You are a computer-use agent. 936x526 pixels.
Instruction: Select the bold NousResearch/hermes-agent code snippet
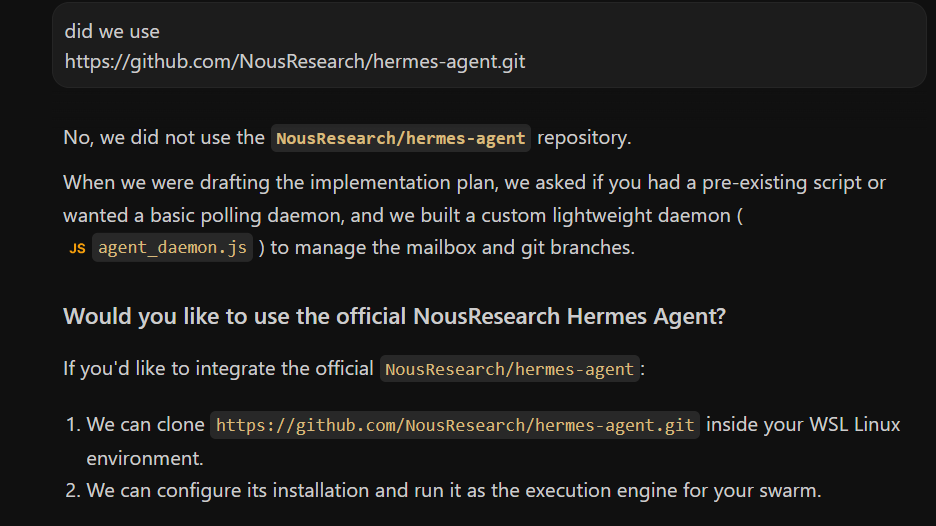coord(401,138)
